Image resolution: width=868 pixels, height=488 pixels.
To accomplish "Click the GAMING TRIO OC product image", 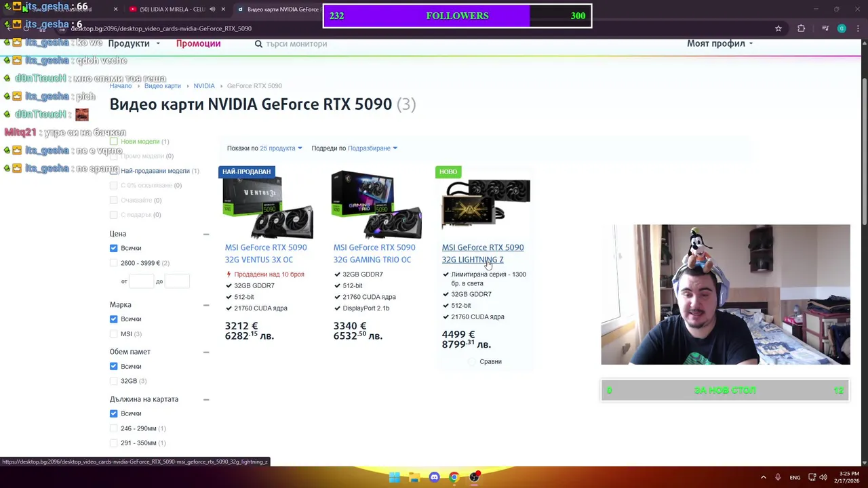I will tap(376, 205).
